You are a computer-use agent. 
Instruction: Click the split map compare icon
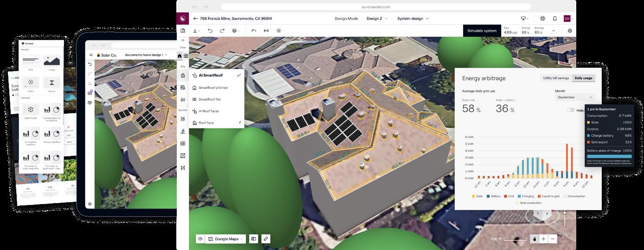(254, 239)
